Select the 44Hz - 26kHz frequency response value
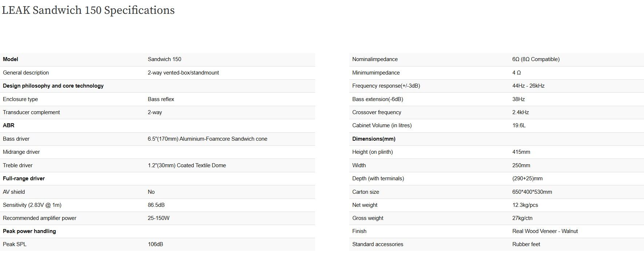The width and height of the screenshot is (644, 273). click(x=528, y=86)
